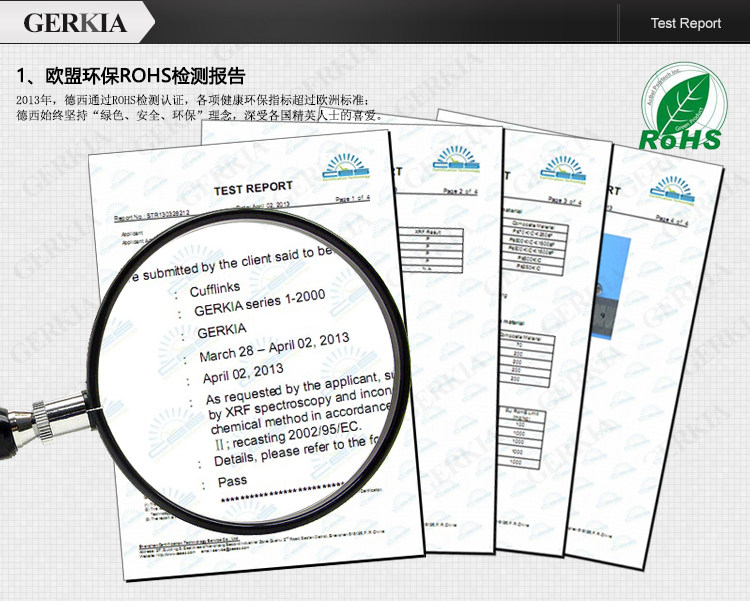The width and height of the screenshot is (750, 601).
Task: Click the XRF Result table on page 2
Action: click(x=433, y=250)
